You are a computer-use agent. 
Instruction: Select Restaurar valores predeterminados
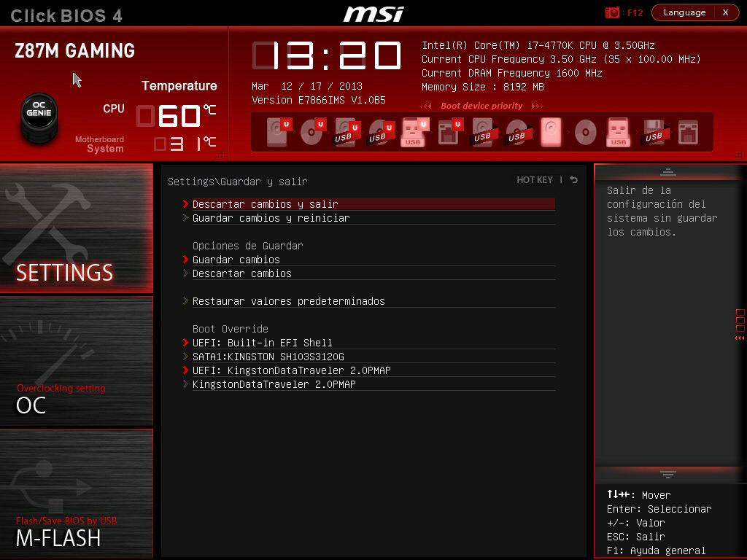click(368, 301)
